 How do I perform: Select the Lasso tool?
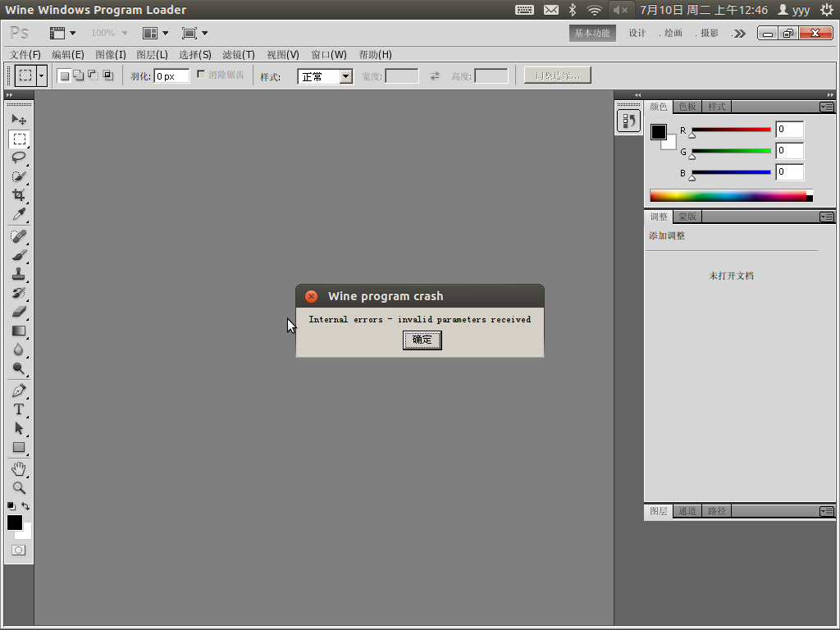coord(19,157)
